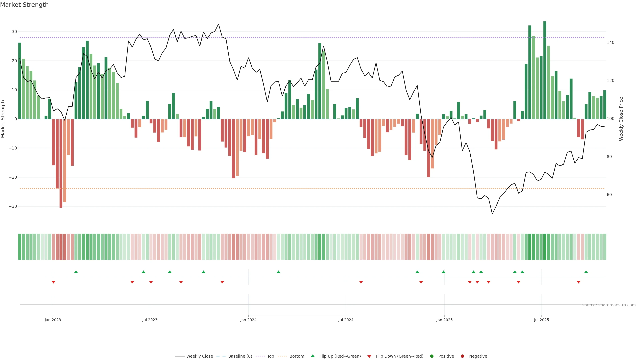
Task: Click the Bottom legend line icon
Action: (x=282, y=356)
